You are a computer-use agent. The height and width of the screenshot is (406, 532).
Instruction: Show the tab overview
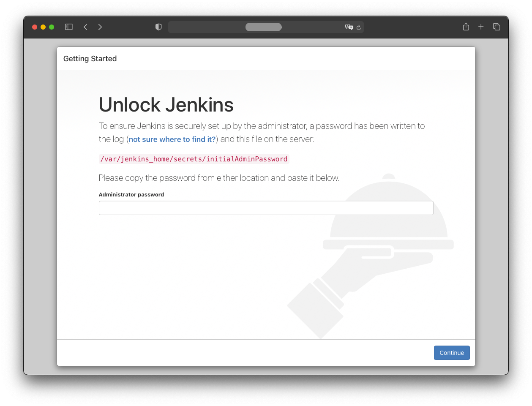[x=497, y=27]
